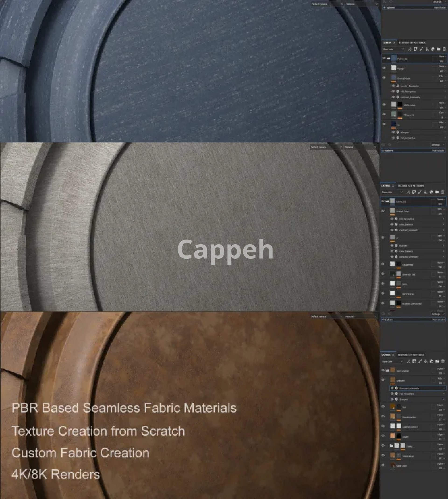Image resolution: width=448 pixels, height=499 pixels.
Task: Open blending mode dropdown of Edges layer
Action: point(441,435)
